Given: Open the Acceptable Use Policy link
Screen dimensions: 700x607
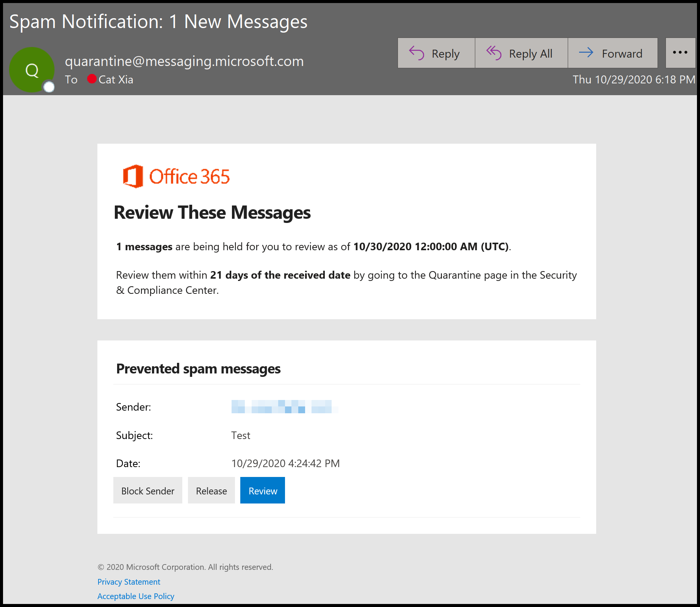Looking at the screenshot, I should click(136, 596).
